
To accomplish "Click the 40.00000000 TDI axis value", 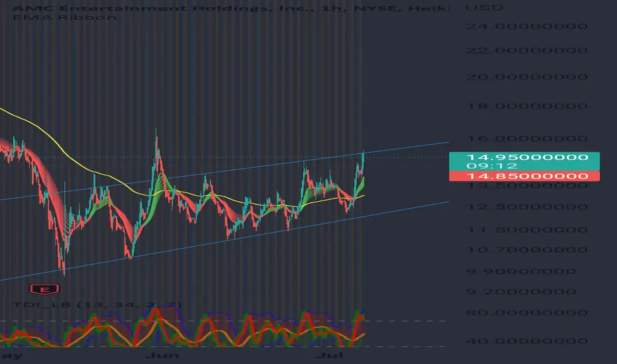I will click(527, 341).
